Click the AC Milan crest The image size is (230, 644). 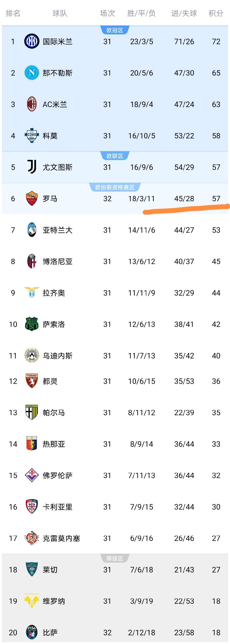pyautogui.click(x=32, y=104)
